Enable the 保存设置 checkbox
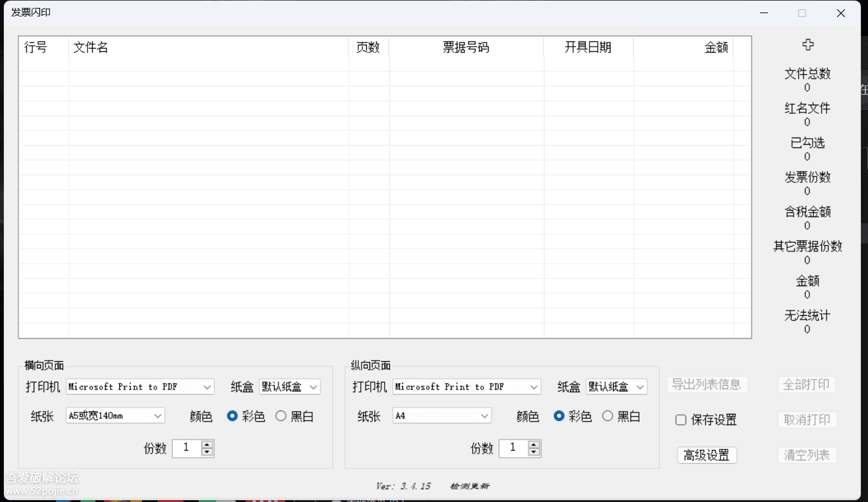This screenshot has width=868, height=502. pos(682,420)
